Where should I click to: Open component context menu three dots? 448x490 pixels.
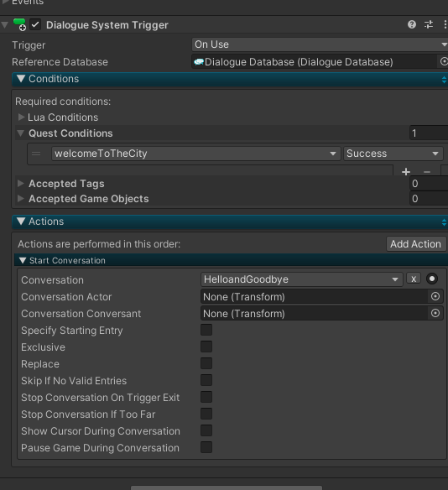[445, 24]
